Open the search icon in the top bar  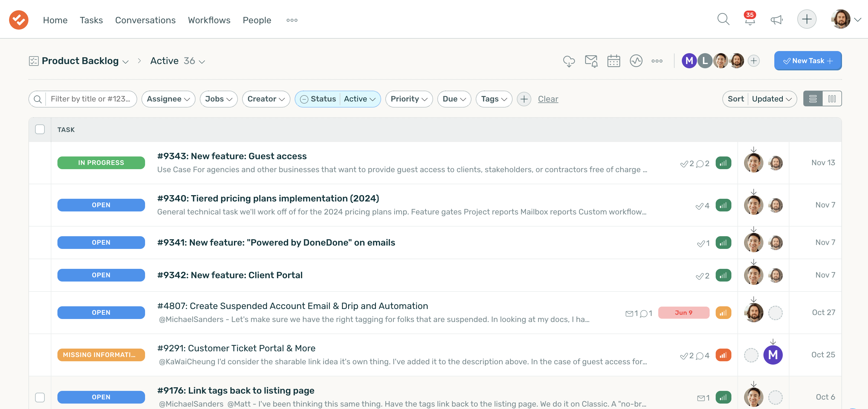pyautogui.click(x=723, y=20)
